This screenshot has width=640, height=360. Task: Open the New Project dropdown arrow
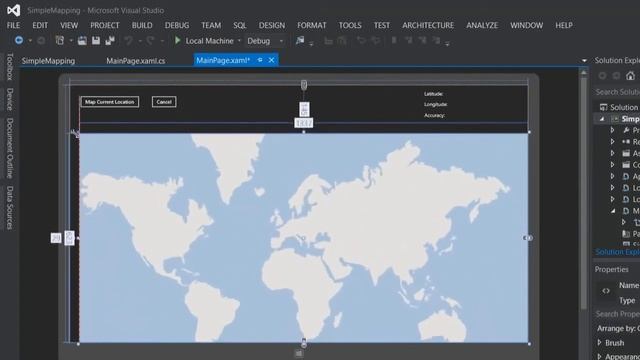click(71, 41)
